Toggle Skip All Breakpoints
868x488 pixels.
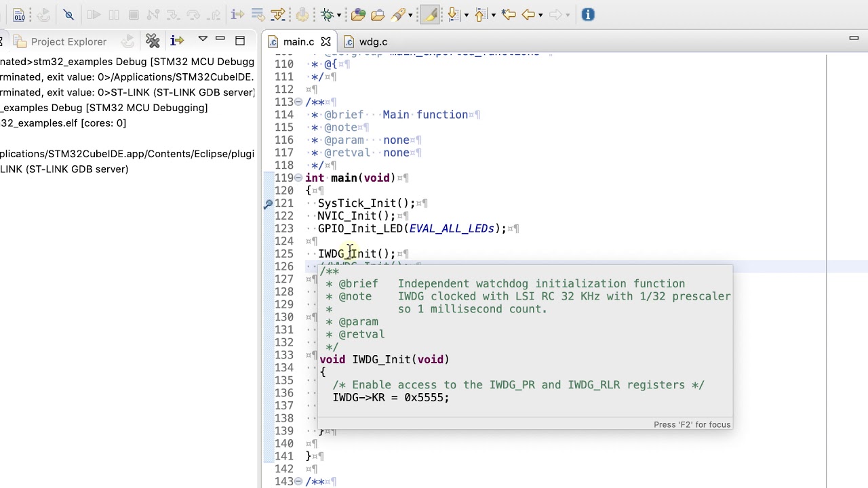(x=68, y=15)
